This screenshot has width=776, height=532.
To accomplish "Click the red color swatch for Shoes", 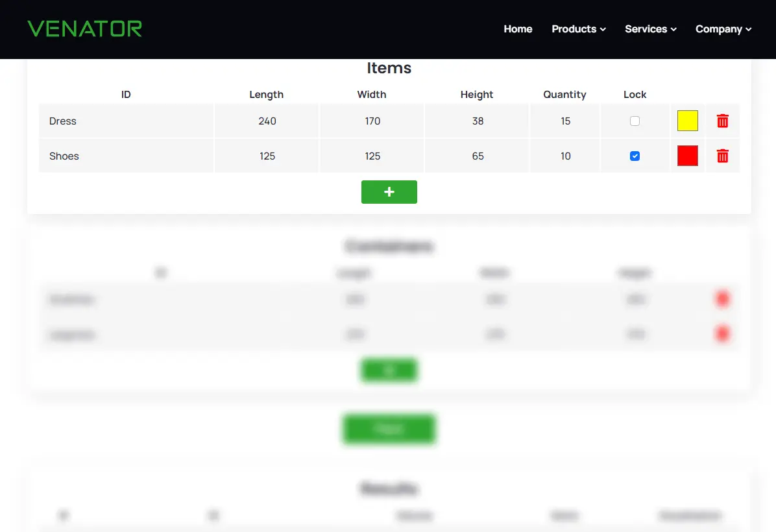I will [687, 156].
